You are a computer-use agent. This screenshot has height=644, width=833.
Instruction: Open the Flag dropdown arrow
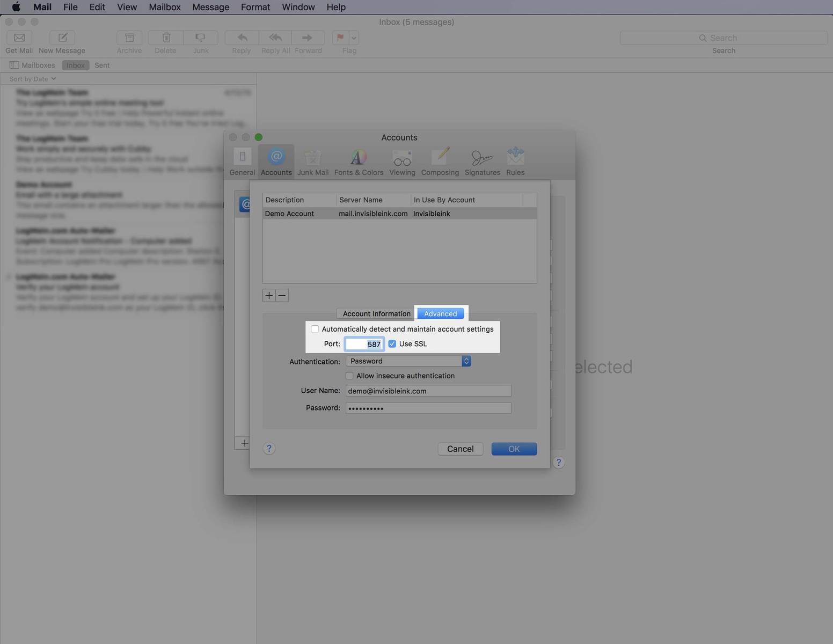point(354,38)
